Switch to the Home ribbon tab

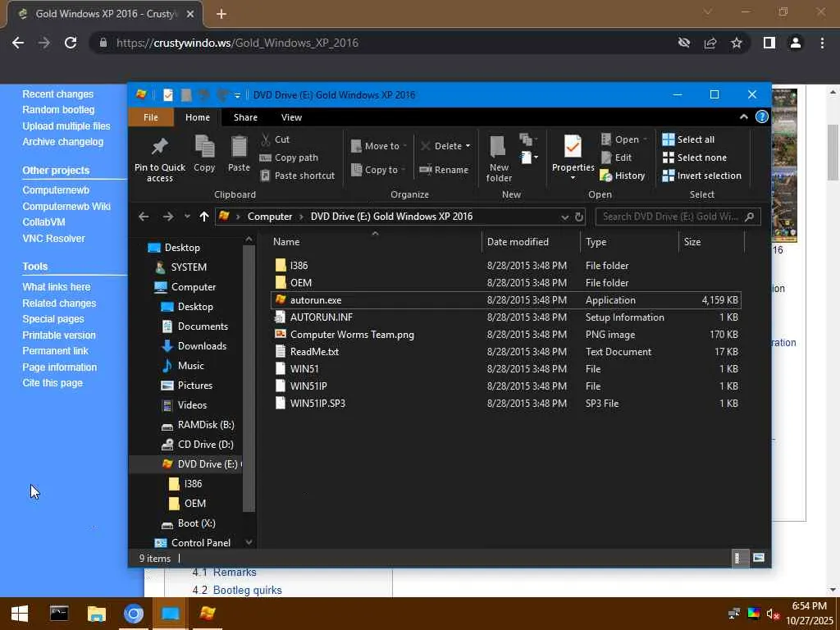[x=198, y=117]
